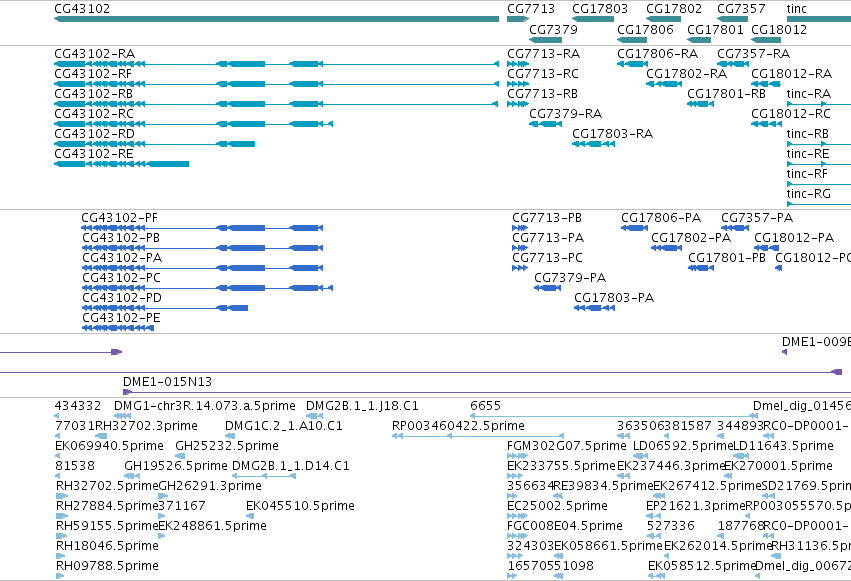Click transcript CG7713-RB
The width and height of the screenshot is (851, 581).
pos(518,104)
